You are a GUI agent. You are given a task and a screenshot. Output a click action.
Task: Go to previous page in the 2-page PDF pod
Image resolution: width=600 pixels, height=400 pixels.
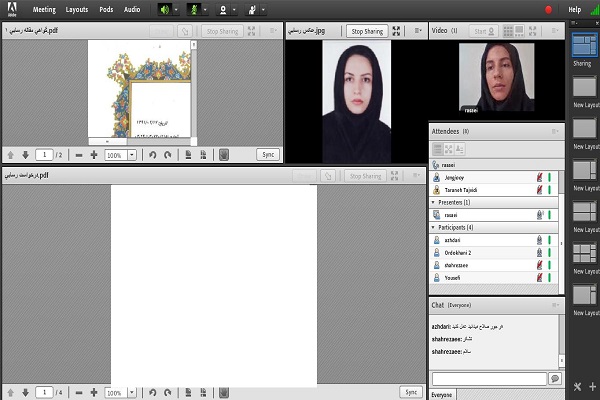(x=11, y=155)
